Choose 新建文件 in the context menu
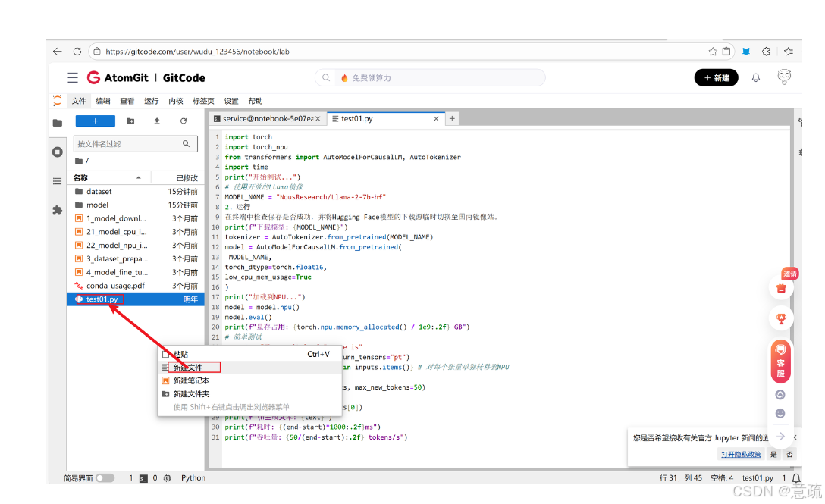The image size is (825, 504). pyautogui.click(x=249, y=368)
